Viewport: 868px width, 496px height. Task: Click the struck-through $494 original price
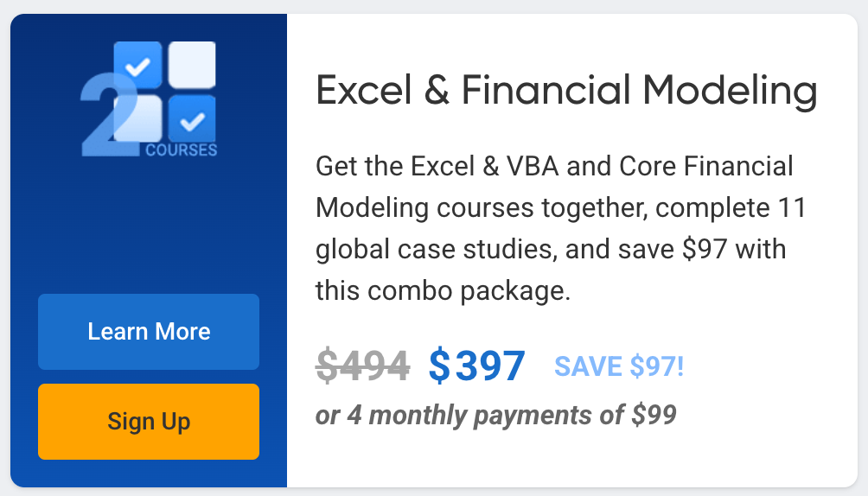point(362,366)
